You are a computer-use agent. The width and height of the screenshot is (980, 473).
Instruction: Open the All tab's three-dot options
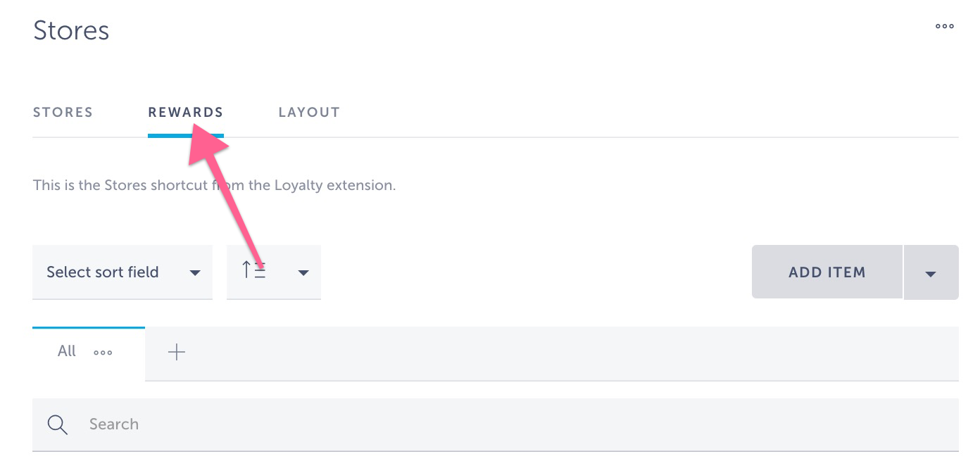(103, 353)
